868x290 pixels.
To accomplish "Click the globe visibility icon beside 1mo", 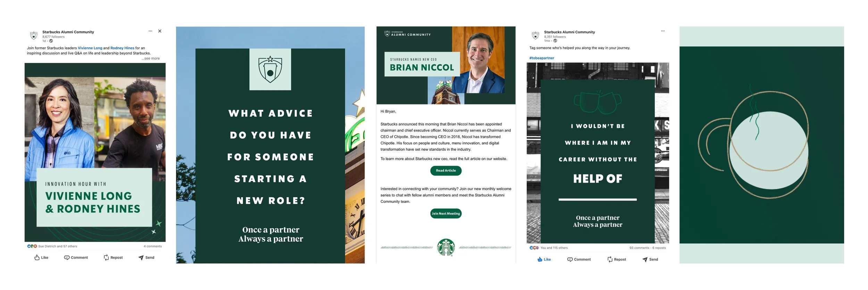I will coord(555,41).
